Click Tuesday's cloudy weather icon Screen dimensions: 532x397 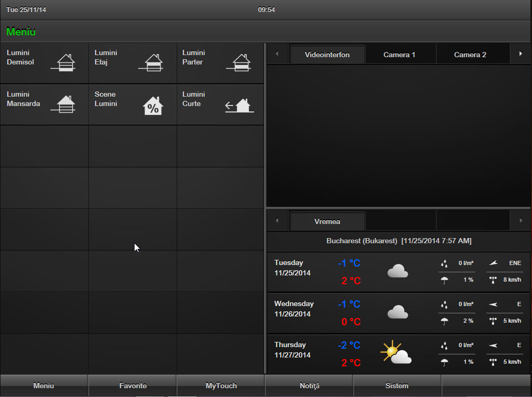[x=397, y=271]
